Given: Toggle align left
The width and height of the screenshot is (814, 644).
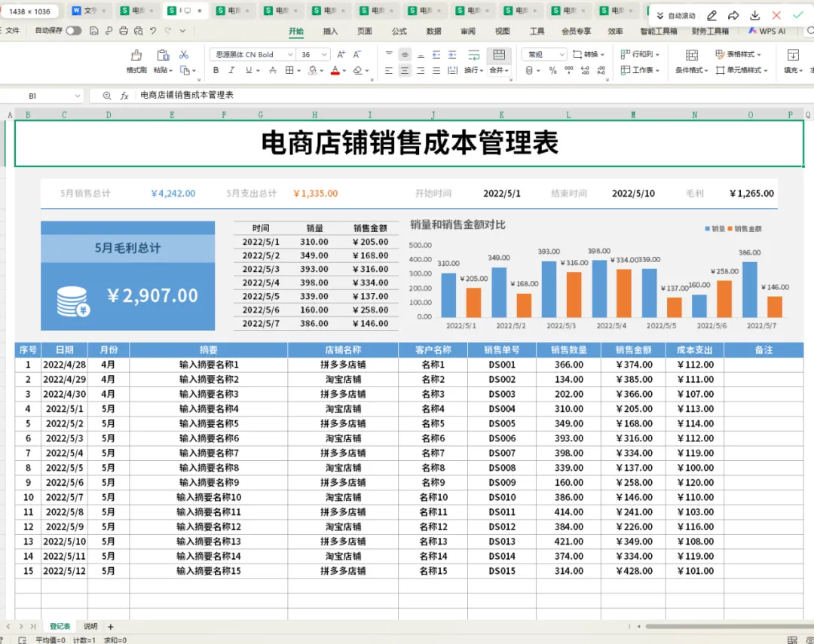Looking at the screenshot, I should click(x=389, y=70).
